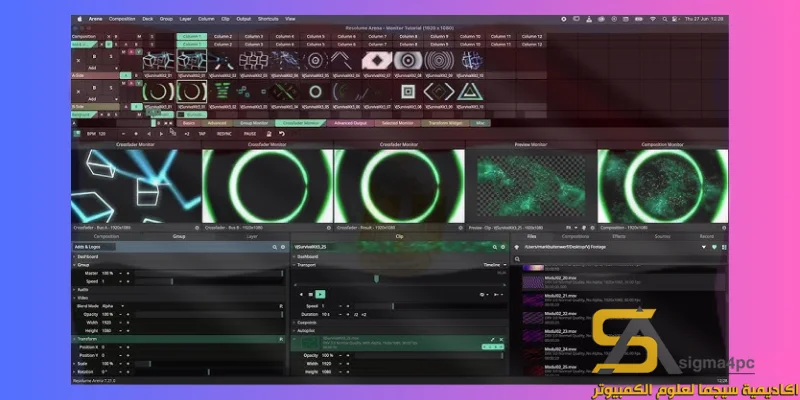Adjust the group Master slider
Screen dimensions: 800x400
coord(209,273)
